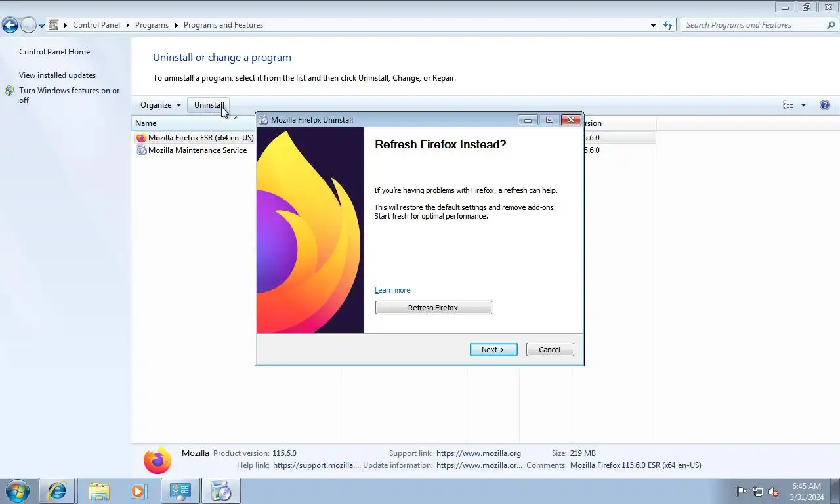This screenshot has width=840, height=504.
Task: Click the Uninstall toolbar button
Action: point(209,105)
